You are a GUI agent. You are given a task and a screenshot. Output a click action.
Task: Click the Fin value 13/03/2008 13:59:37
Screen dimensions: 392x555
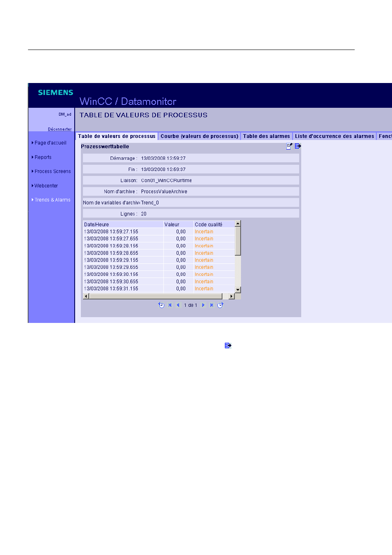point(163,169)
